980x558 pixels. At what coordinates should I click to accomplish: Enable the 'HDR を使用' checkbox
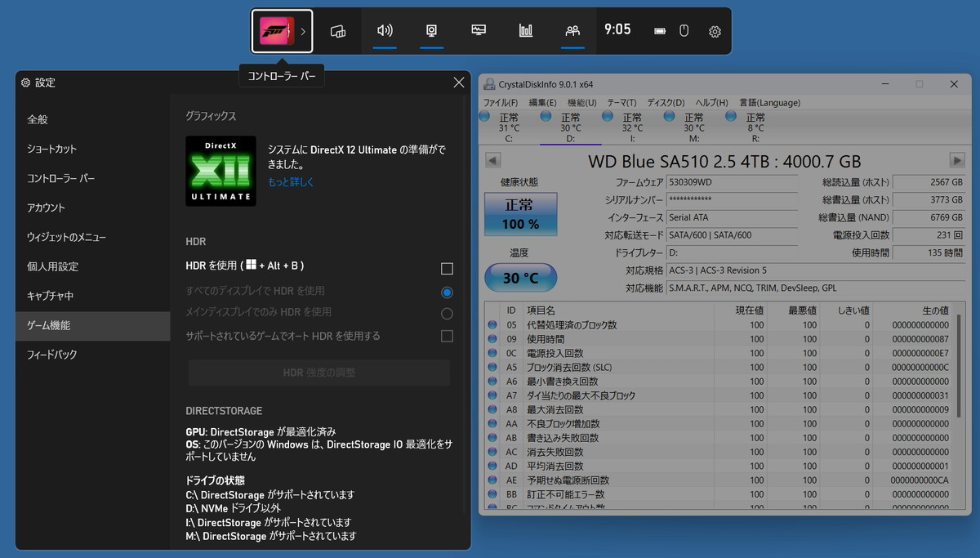point(447,269)
